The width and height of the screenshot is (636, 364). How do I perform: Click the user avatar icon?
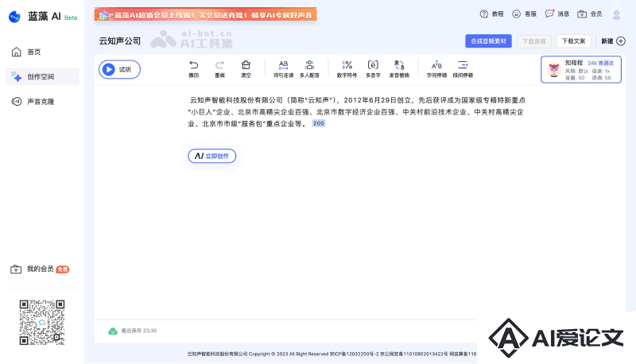(617, 14)
